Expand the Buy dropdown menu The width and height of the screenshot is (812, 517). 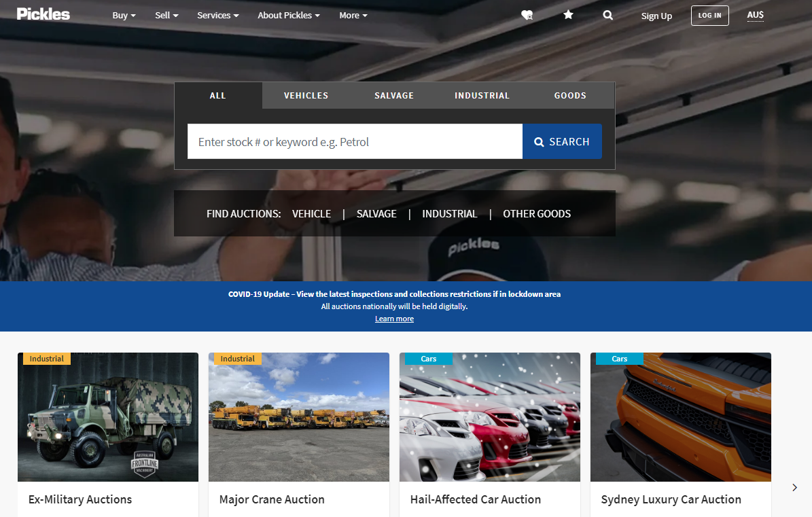(x=124, y=16)
